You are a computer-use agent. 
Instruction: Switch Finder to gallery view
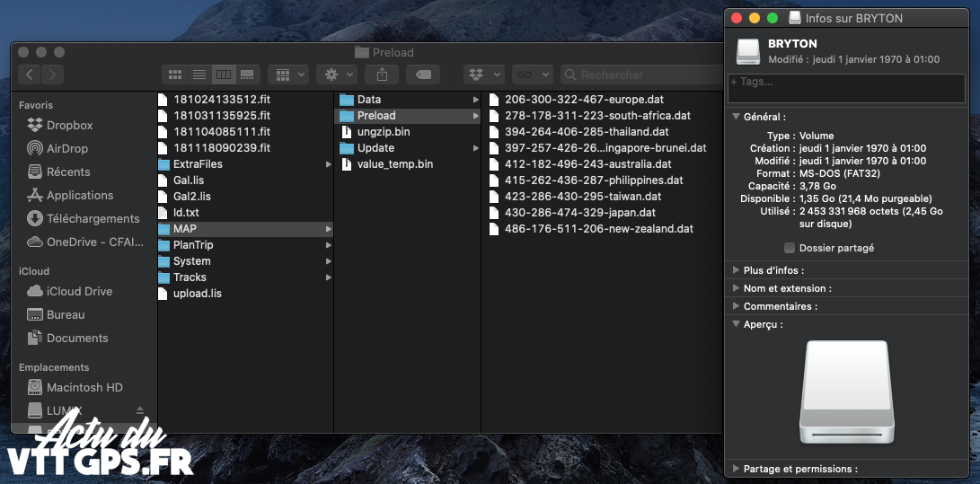click(x=247, y=75)
